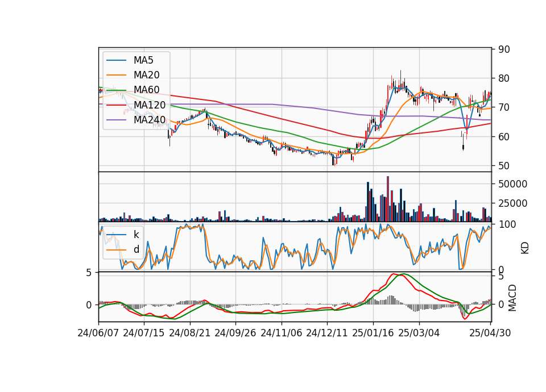Viewport: 546px width, 392px height.
Task: Click the 25/04/30 date label
Action: [x=490, y=333]
